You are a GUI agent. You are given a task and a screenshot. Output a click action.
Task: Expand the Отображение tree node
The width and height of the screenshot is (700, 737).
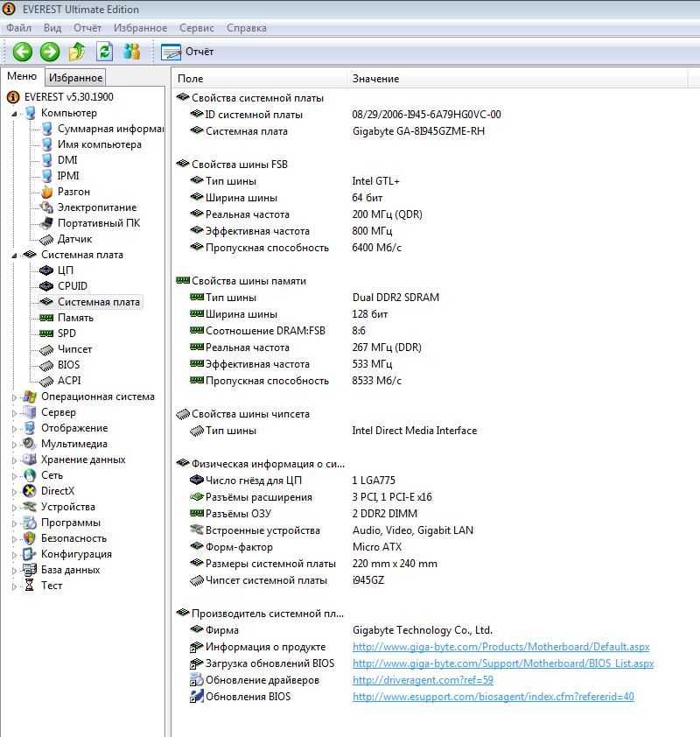[14, 429]
